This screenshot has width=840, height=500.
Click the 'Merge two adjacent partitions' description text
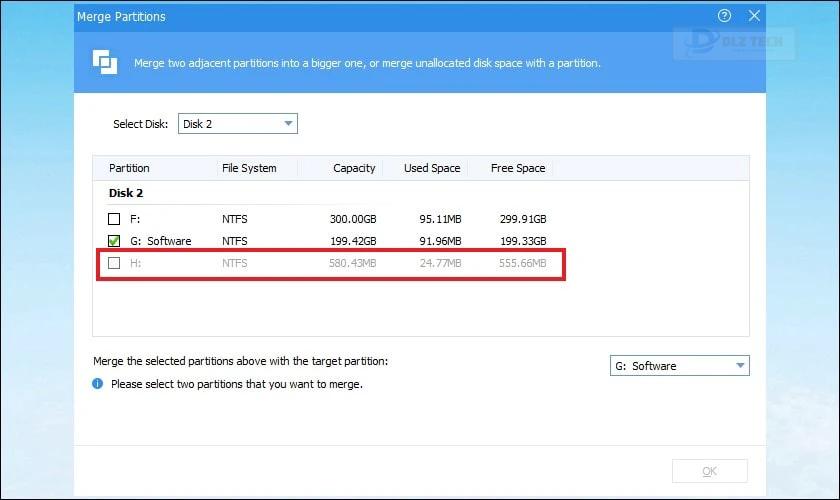coord(367,63)
